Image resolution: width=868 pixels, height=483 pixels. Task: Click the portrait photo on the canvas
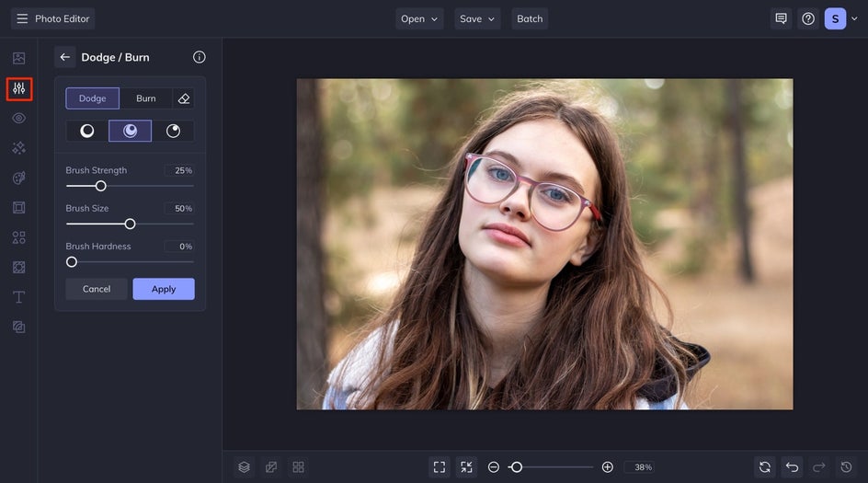(x=544, y=245)
